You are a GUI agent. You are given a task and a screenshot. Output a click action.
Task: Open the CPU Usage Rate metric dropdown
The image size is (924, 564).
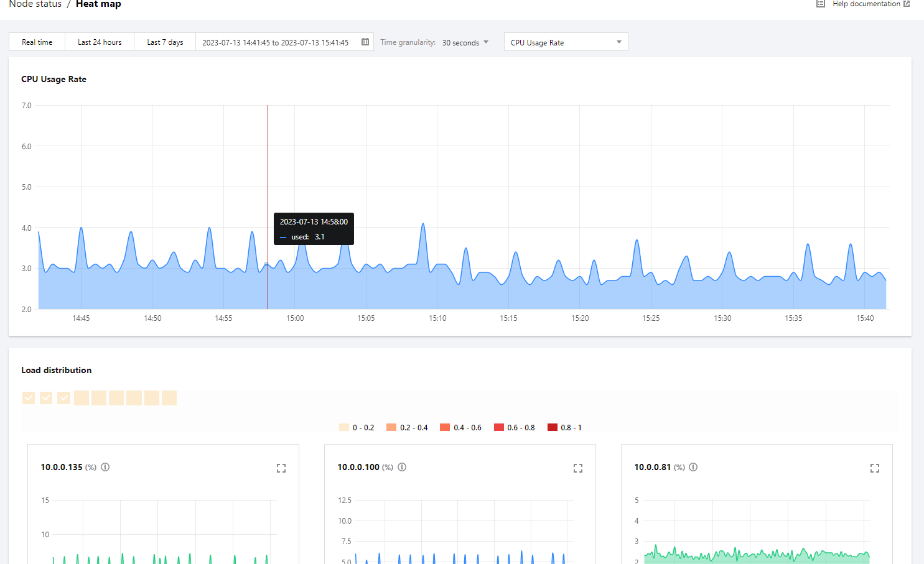click(566, 42)
